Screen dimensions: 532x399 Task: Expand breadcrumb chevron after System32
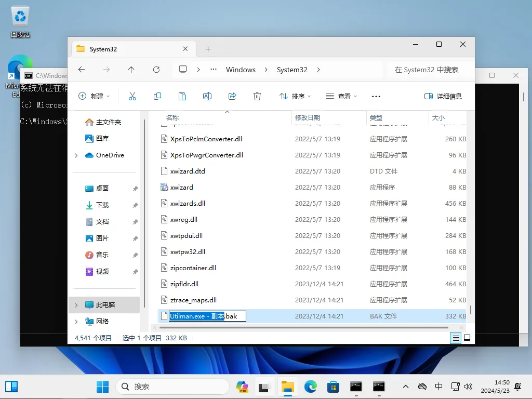pyautogui.click(x=318, y=70)
